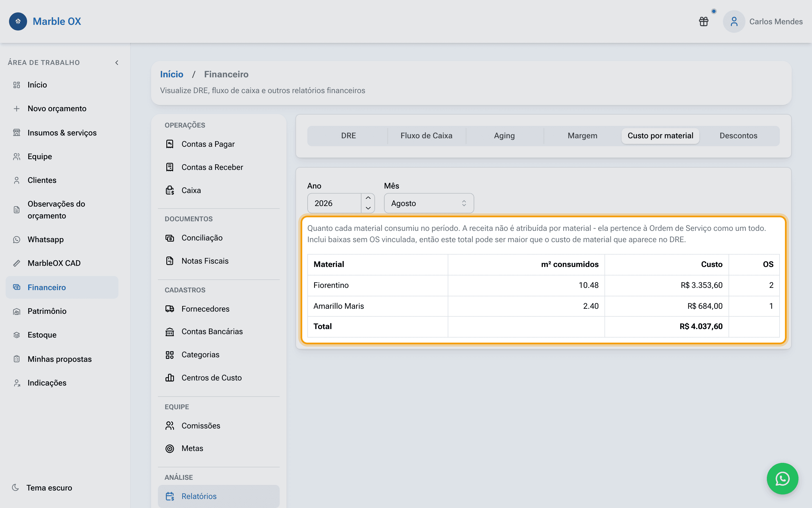This screenshot has height=508, width=812.
Task: Click the Caixa cash register icon
Action: tap(170, 190)
